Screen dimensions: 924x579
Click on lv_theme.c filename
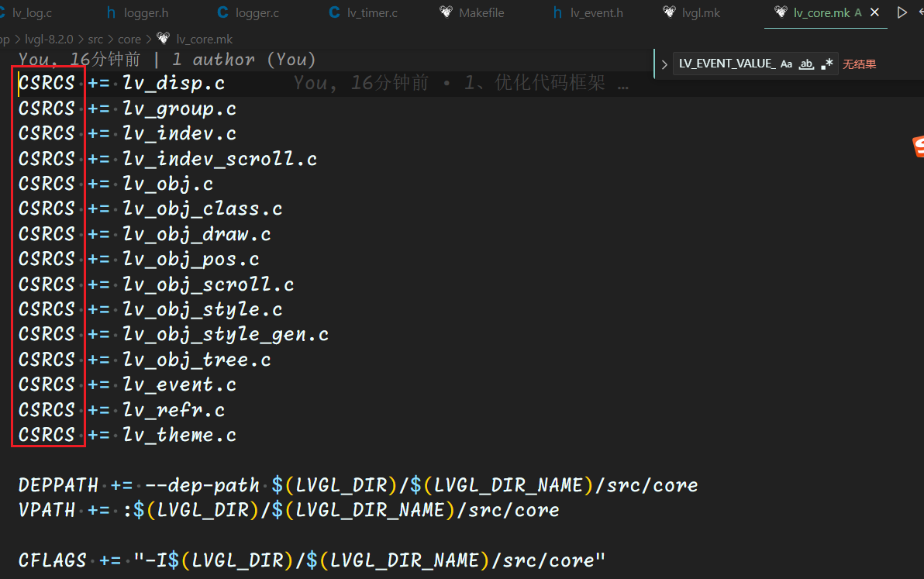[180, 436]
